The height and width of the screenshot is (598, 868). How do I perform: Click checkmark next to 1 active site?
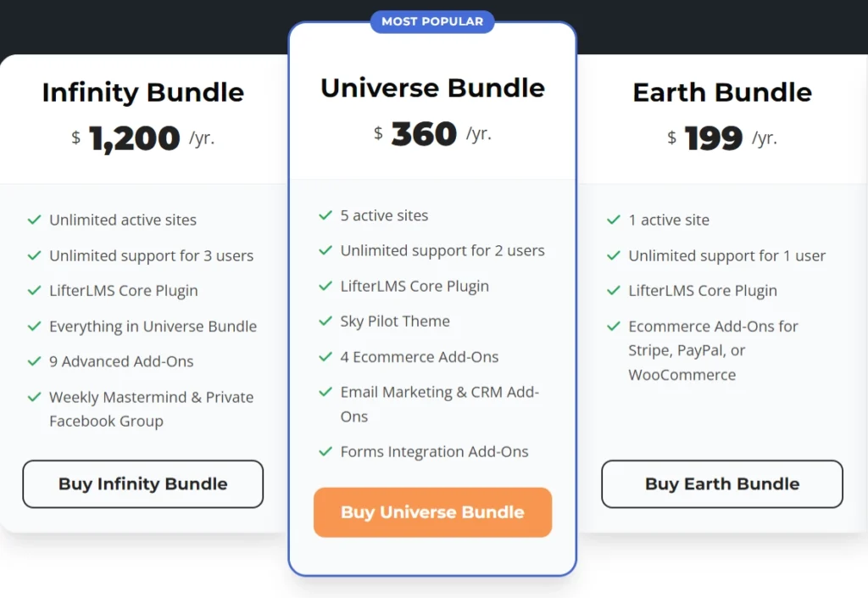614,220
